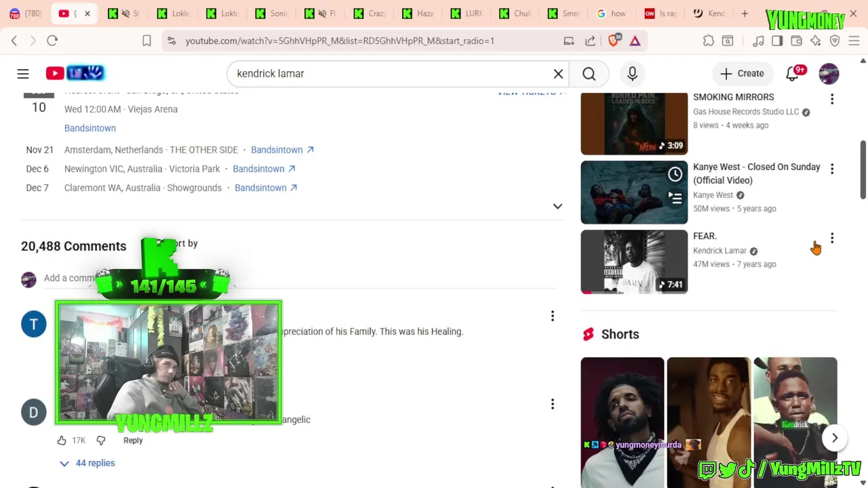The height and width of the screenshot is (488, 868).
Task: Open the Brave Rewards triangle icon
Action: (x=635, y=41)
